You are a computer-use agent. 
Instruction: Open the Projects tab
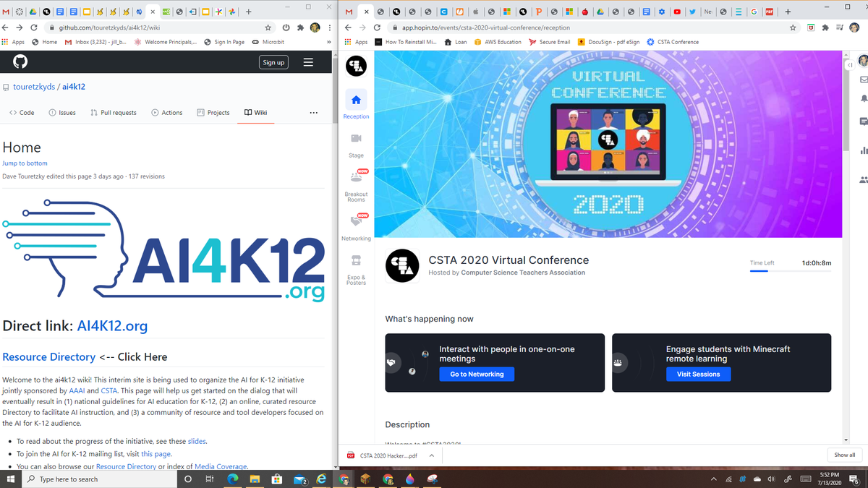point(213,113)
